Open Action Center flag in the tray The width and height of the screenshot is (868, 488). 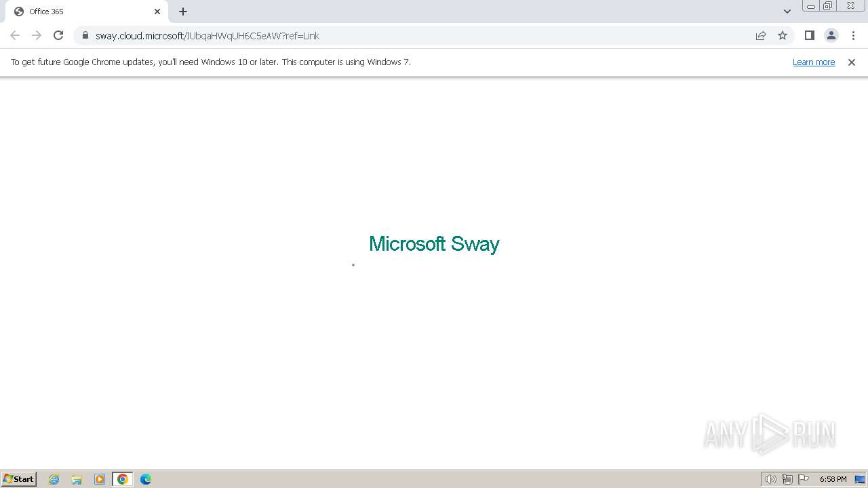[x=804, y=479]
